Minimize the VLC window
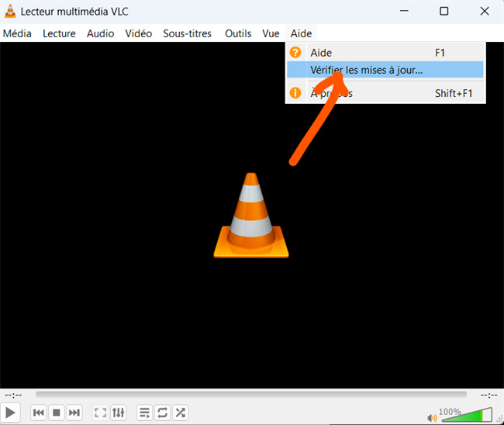Screen dimensions: 504x425 coord(404,12)
